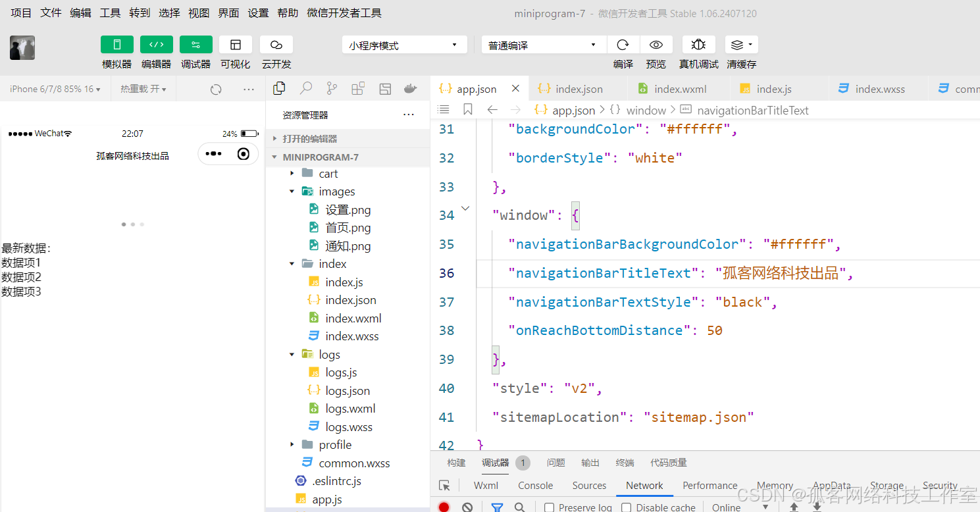The height and width of the screenshot is (512, 980).
Task: Toggle the debugger panel button
Action: [x=196, y=44]
